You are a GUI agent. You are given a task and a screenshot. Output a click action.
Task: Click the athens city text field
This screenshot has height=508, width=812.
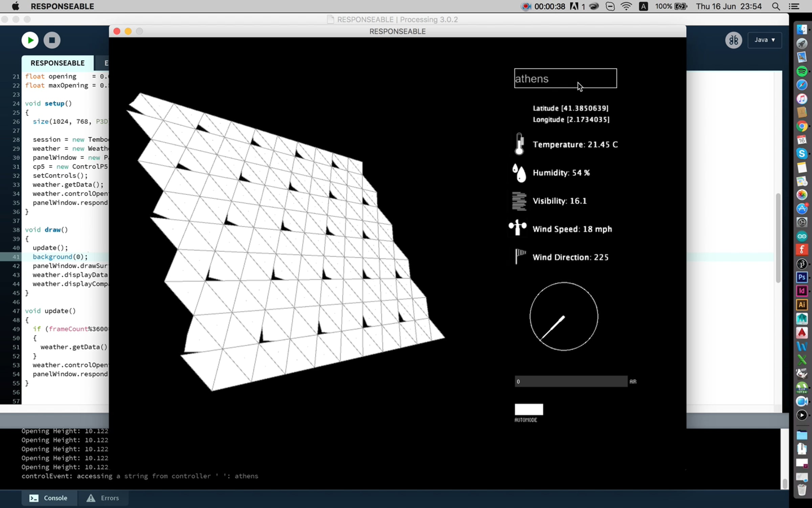[565, 79]
